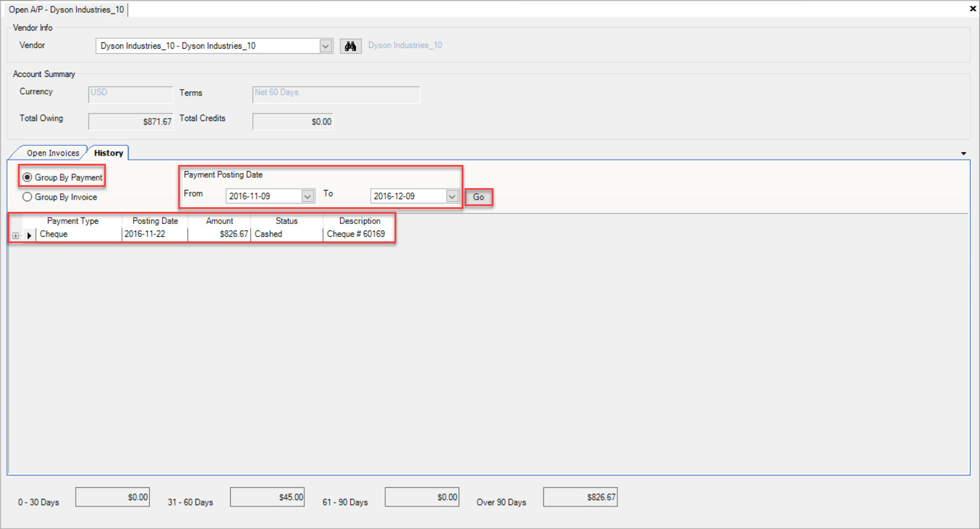Viewport: 980px width, 529px height.
Task: Click the Cheque # 60169 description cell
Action: [359, 234]
